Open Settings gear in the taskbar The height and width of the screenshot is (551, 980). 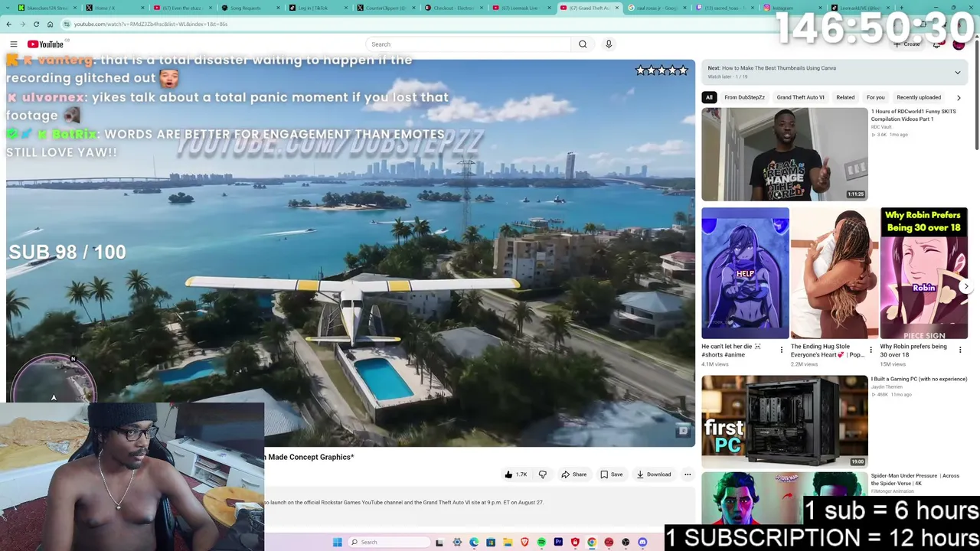tap(457, 543)
